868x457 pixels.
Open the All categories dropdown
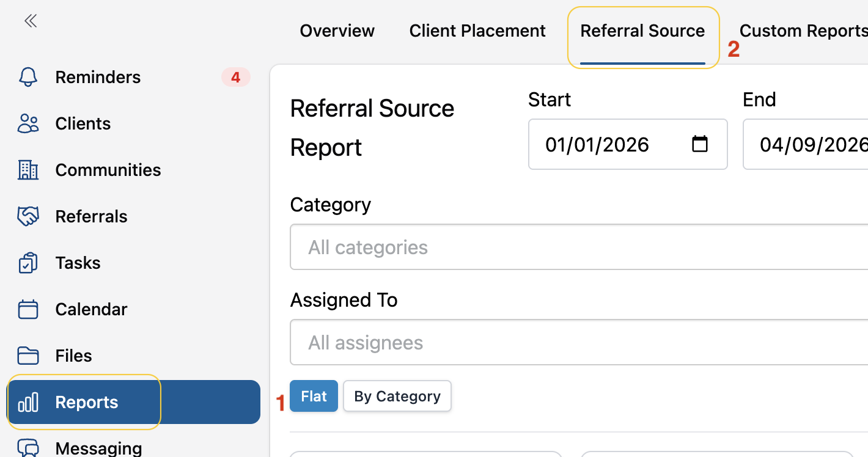[x=579, y=247]
